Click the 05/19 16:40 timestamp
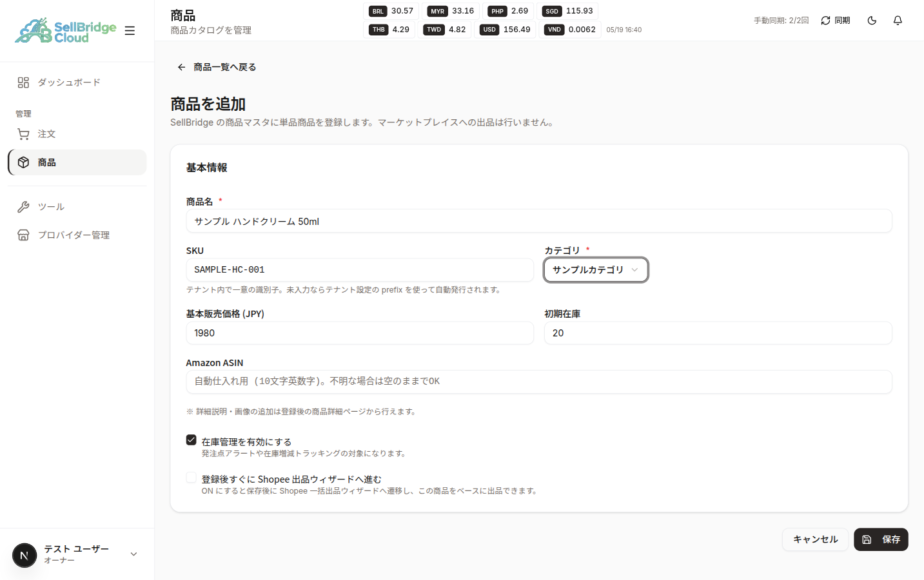Viewport: 924px width, 580px height. pos(624,30)
